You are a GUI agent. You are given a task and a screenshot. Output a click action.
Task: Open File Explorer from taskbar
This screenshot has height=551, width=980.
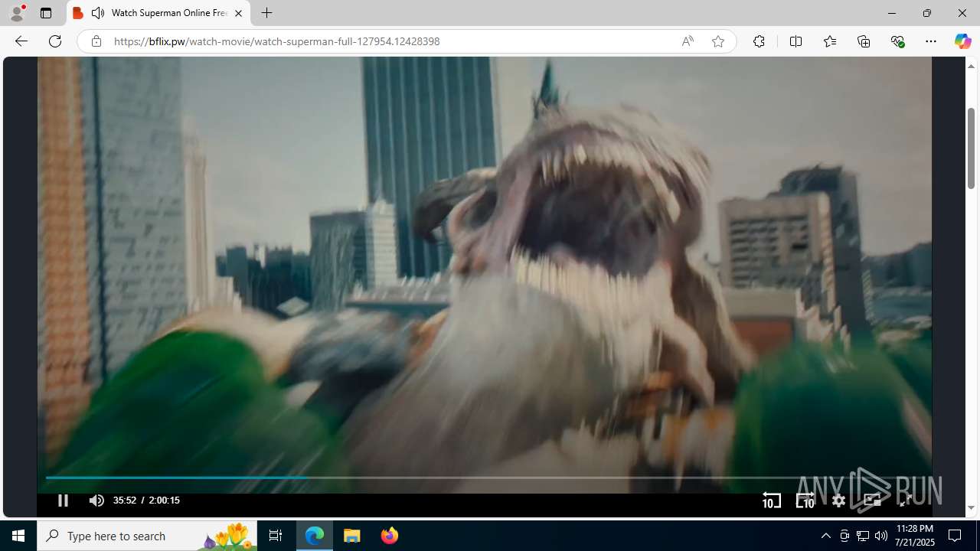[352, 536]
